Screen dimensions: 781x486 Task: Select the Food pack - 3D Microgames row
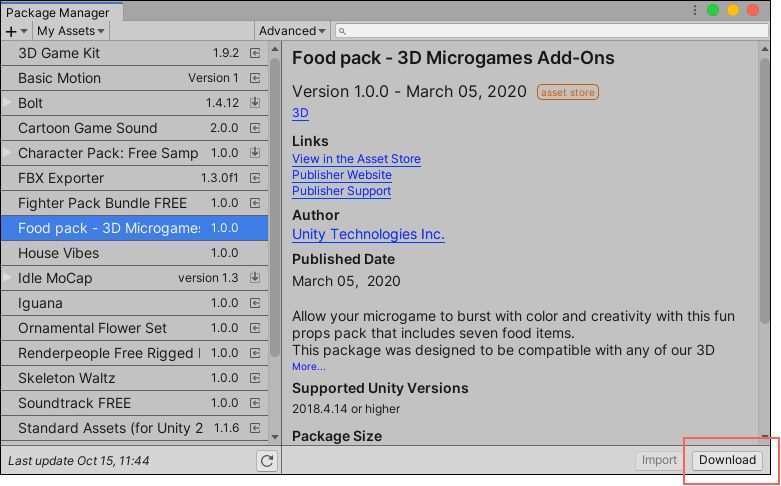134,228
